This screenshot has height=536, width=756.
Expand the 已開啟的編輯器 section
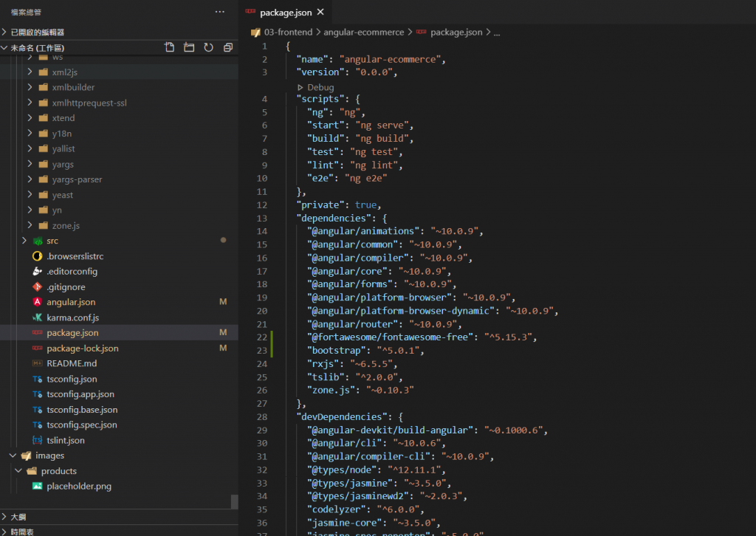coord(119,32)
